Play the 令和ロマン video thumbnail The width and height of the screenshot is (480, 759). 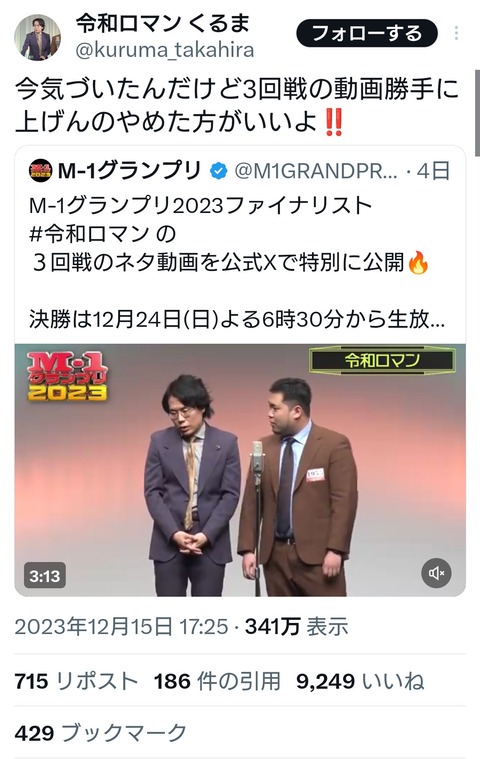pyautogui.click(x=240, y=470)
